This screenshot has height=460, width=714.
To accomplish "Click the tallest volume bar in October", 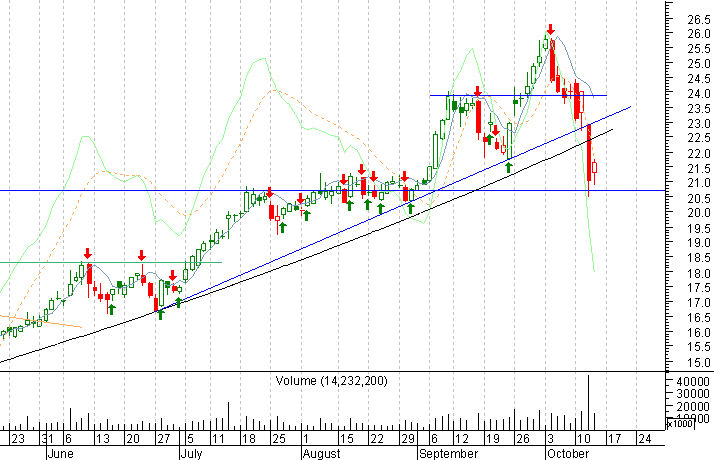I will pos(589,403).
